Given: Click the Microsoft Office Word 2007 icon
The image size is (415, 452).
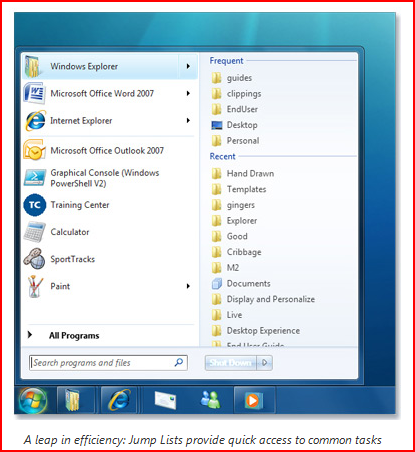Looking at the screenshot, I should [x=34, y=94].
